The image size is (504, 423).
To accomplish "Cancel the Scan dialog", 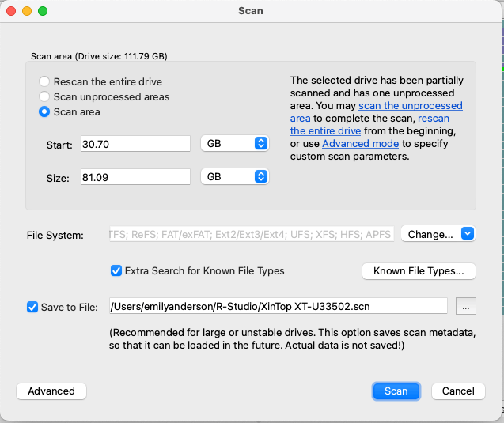I will click(x=458, y=391).
